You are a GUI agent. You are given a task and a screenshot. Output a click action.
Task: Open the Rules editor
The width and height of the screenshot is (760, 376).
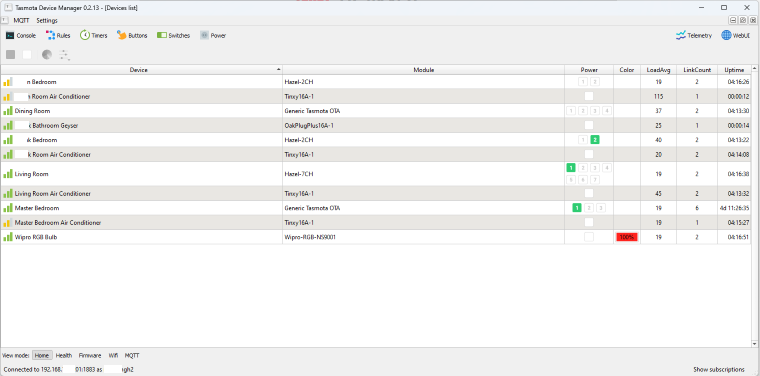(58, 35)
